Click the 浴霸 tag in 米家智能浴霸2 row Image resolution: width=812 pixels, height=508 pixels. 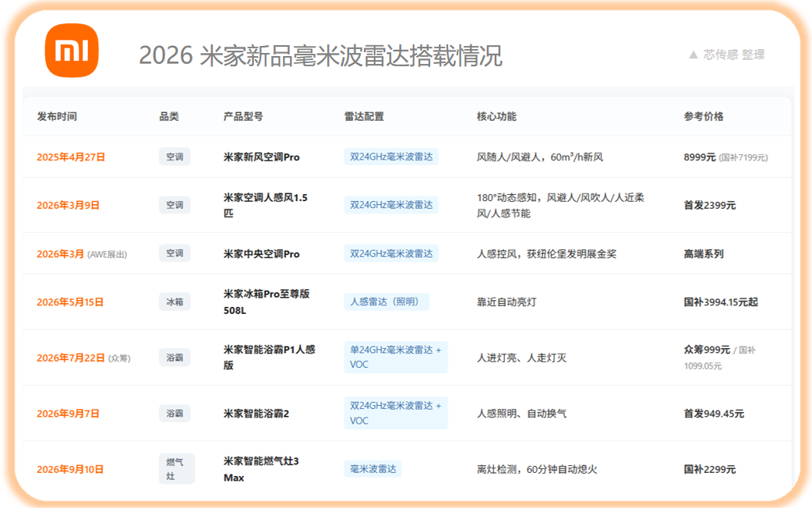175,413
